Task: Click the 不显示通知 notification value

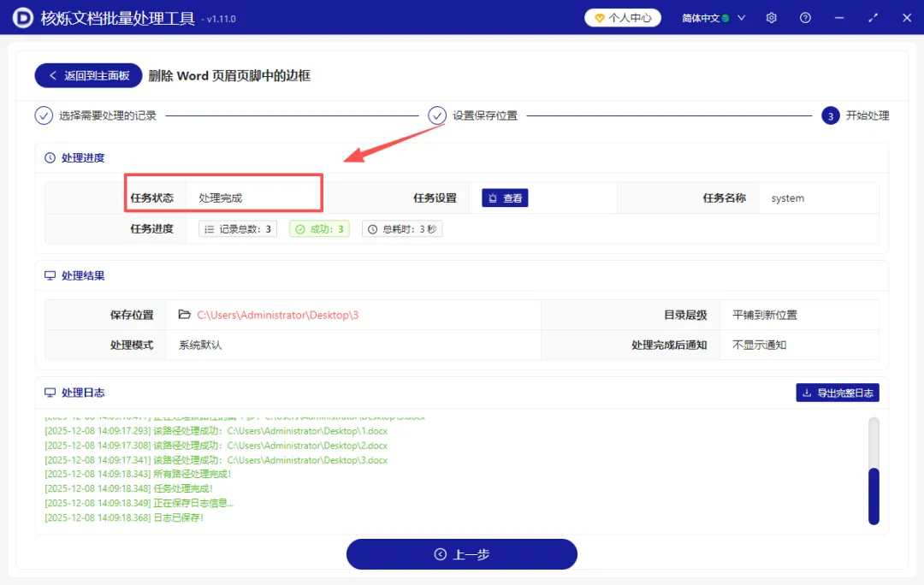Action: 759,346
